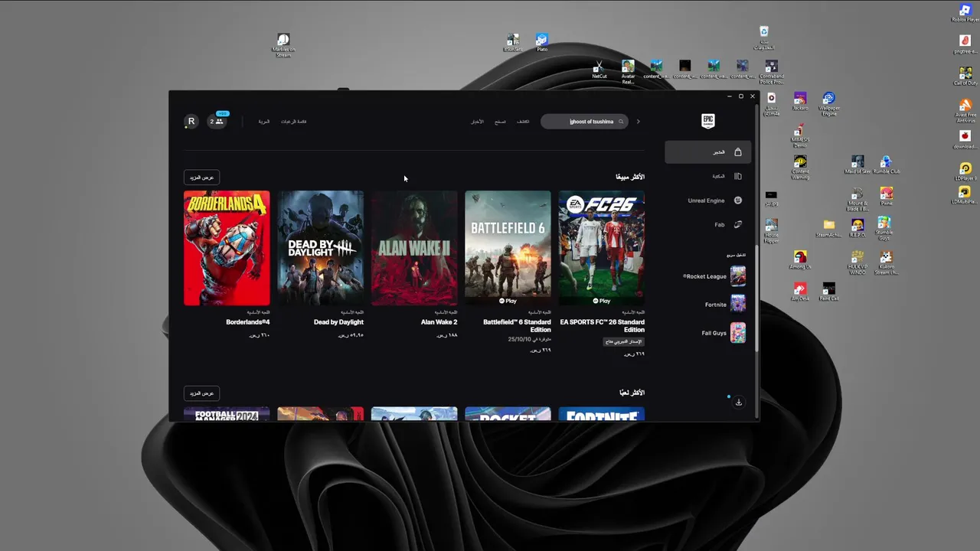Select the AnyDesk desktop shortcut
The height and width of the screenshot is (551, 980).
[800, 292]
